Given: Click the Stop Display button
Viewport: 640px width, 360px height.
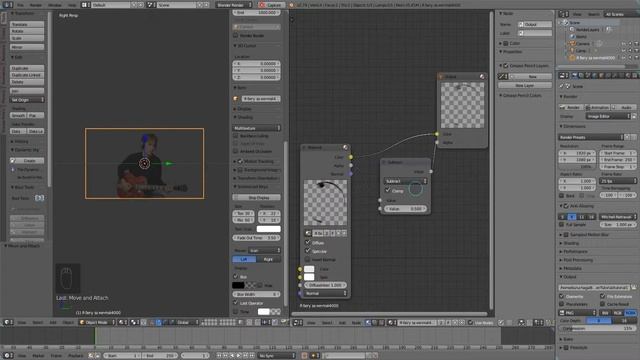Looking at the screenshot, I should 257,198.
